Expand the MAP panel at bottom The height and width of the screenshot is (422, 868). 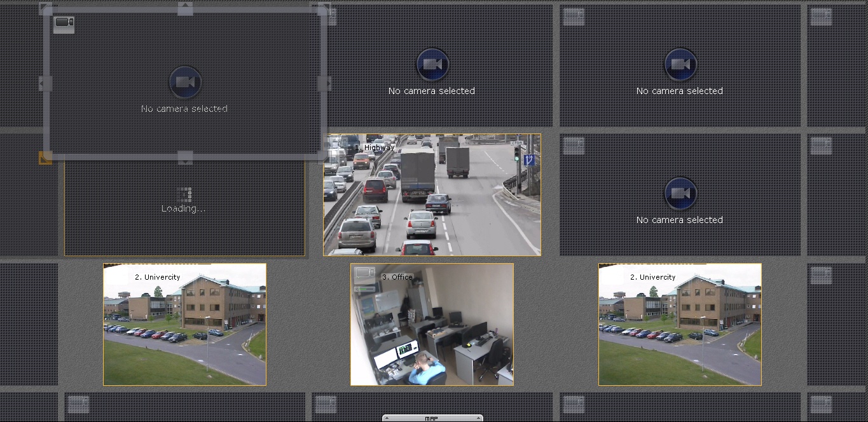click(432, 418)
